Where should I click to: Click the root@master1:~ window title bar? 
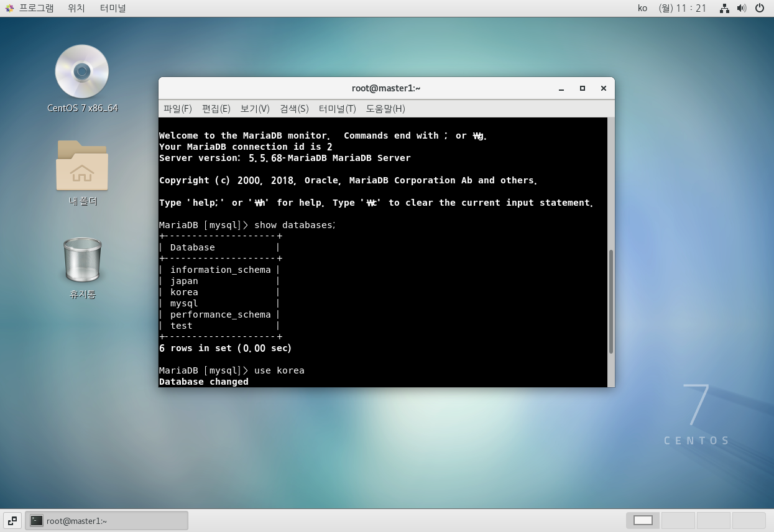(x=386, y=88)
